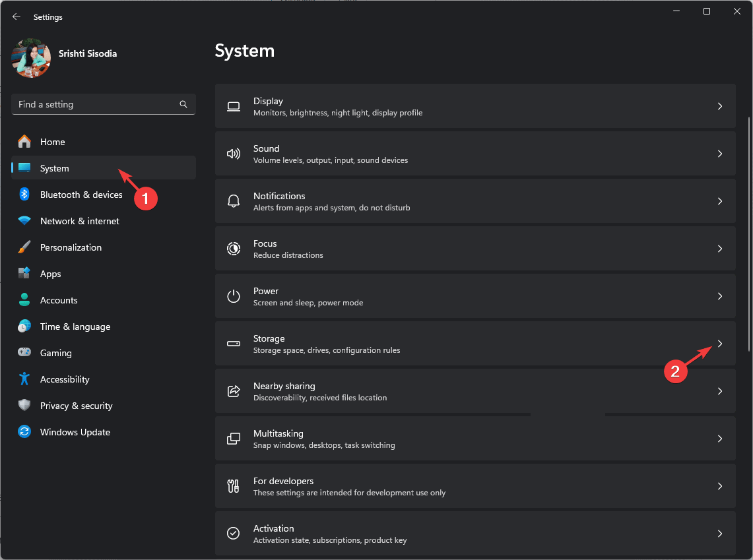The height and width of the screenshot is (560, 753).
Task: Click the Network & internet Wi-Fi icon
Action: pyautogui.click(x=24, y=221)
